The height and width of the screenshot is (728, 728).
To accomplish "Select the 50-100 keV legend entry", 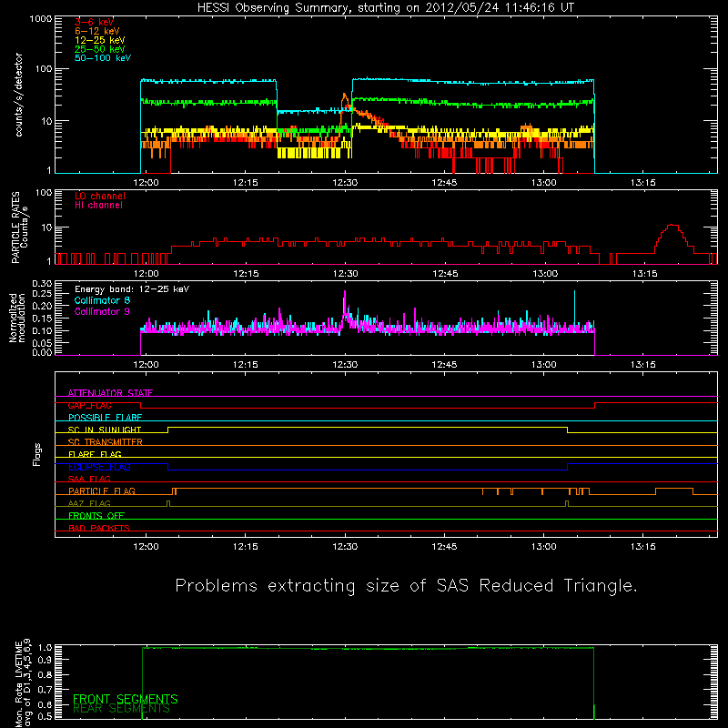I will click(x=102, y=58).
